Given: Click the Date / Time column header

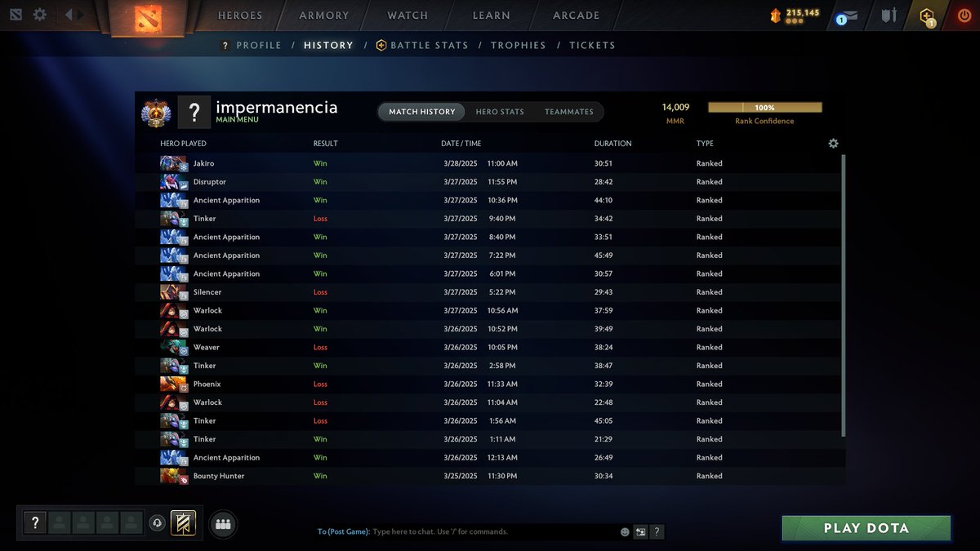Looking at the screenshot, I should point(461,144).
